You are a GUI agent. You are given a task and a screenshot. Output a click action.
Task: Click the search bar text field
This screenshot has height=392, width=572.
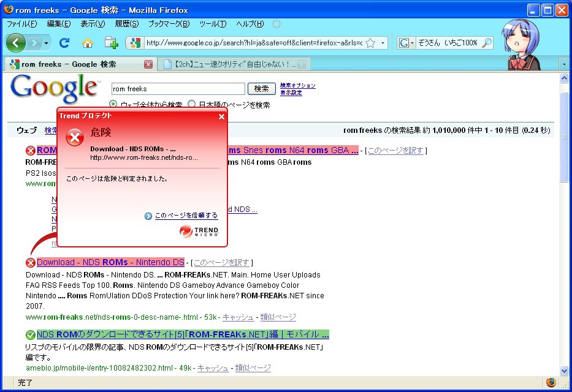tap(448, 43)
